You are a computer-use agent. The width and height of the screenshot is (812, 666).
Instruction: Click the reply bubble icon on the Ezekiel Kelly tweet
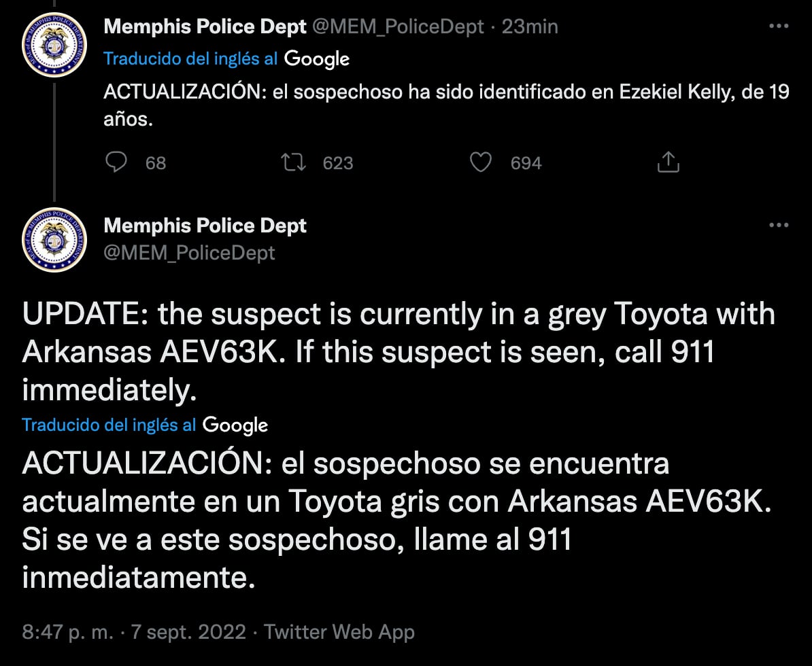(x=117, y=162)
